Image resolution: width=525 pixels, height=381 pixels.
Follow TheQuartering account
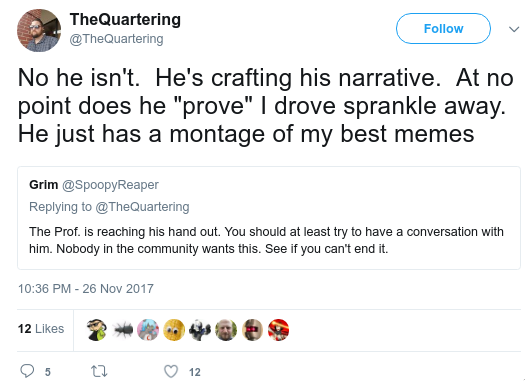[443, 28]
